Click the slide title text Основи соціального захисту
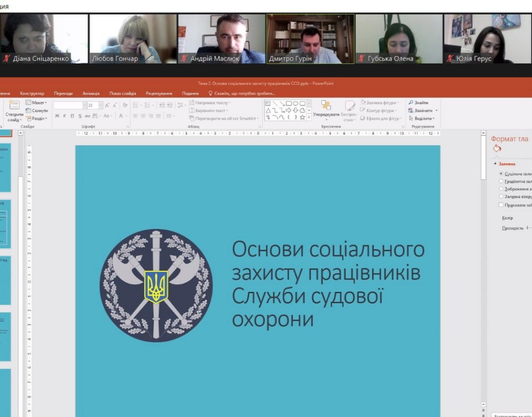This screenshot has height=417, width=532. [328, 284]
